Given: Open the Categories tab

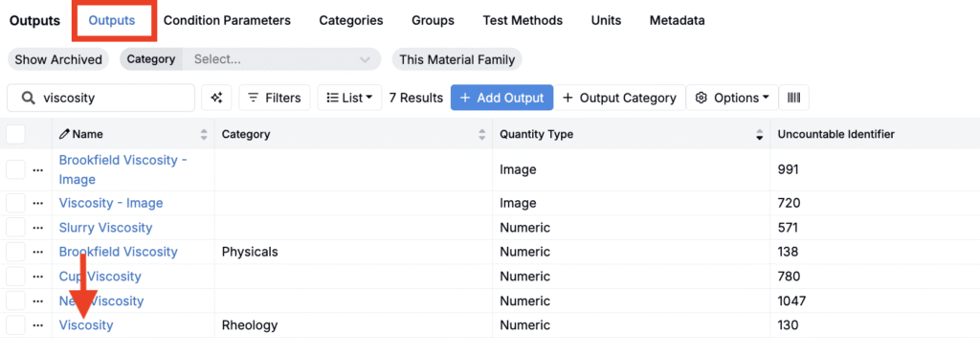Looking at the screenshot, I should click(351, 21).
